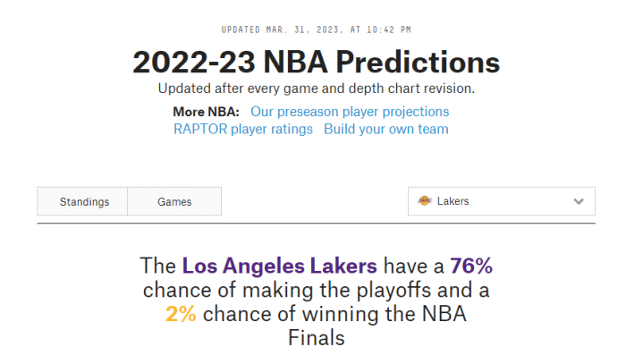Open the RAPTOR player ratings link
Image resolution: width=626 pixels, height=364 pixels.
pos(243,129)
